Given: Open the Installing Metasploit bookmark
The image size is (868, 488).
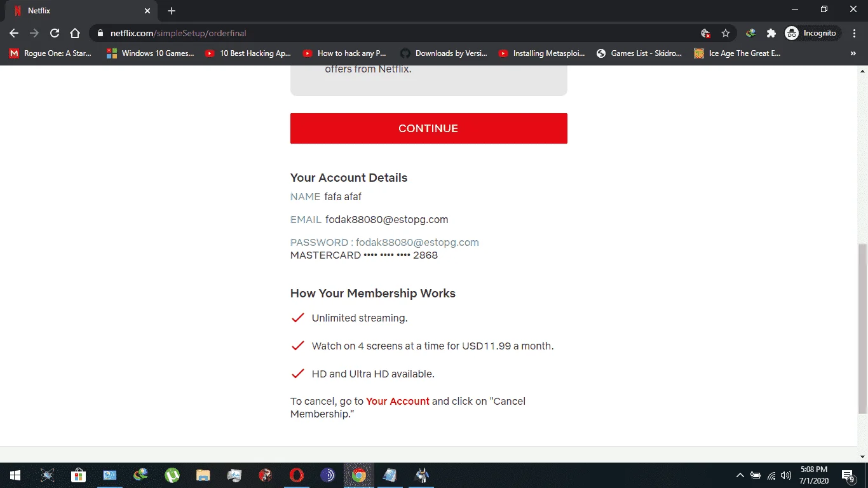Looking at the screenshot, I should coord(541,53).
